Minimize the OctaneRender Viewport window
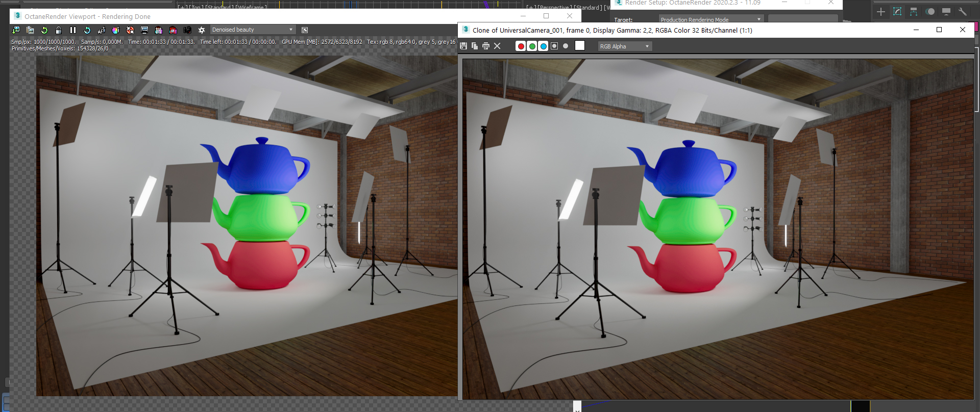980x412 pixels. pos(523,16)
